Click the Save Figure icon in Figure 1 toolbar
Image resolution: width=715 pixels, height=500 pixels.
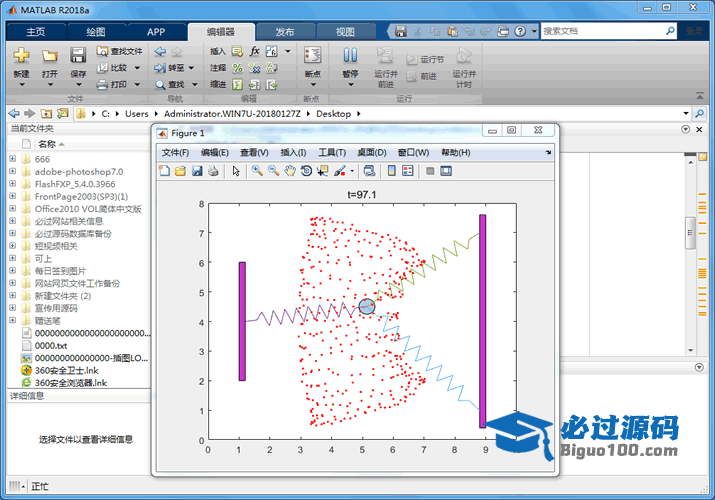(x=197, y=171)
